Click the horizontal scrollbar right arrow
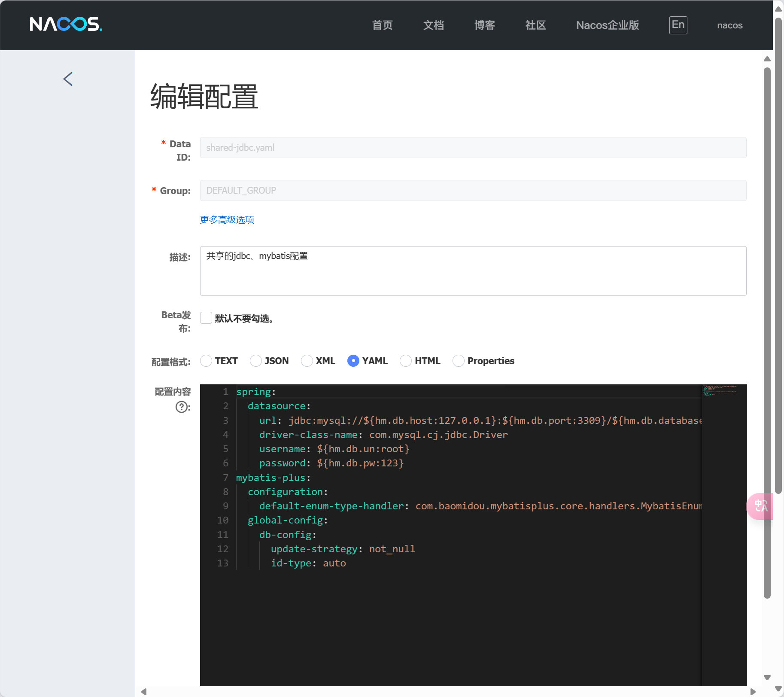Image resolution: width=784 pixels, height=697 pixels. click(x=753, y=691)
